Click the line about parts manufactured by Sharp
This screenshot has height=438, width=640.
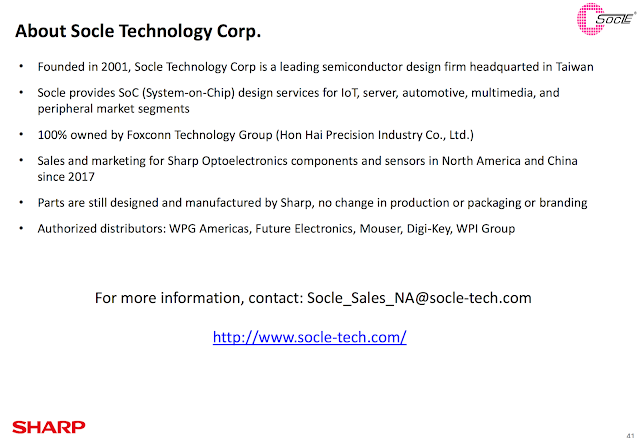[312, 203]
